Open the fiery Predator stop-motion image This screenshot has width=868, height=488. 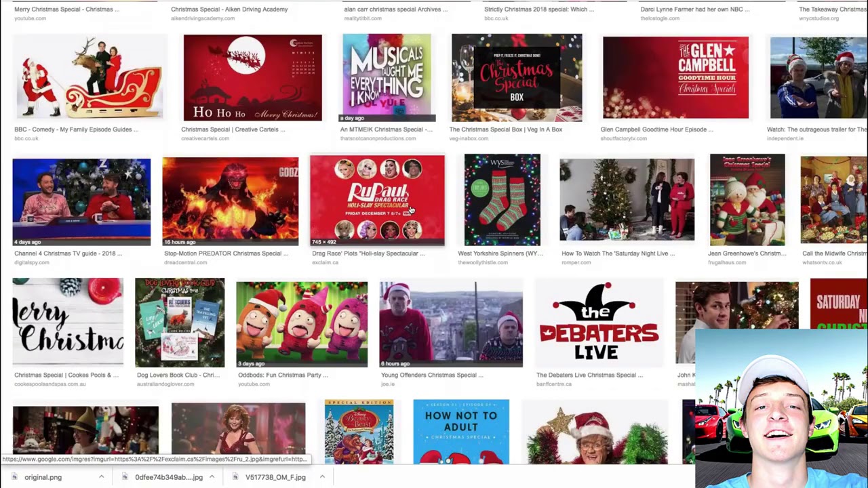[x=231, y=201]
